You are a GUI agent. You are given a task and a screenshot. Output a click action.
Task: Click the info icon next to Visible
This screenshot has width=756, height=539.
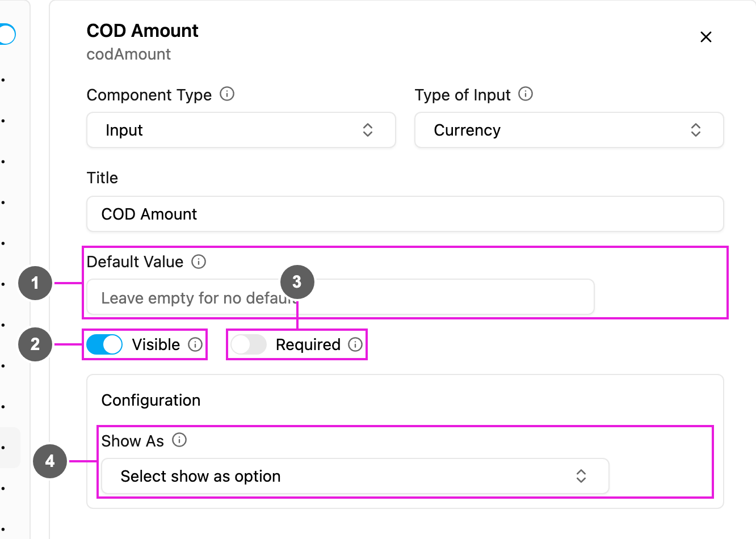(x=195, y=344)
